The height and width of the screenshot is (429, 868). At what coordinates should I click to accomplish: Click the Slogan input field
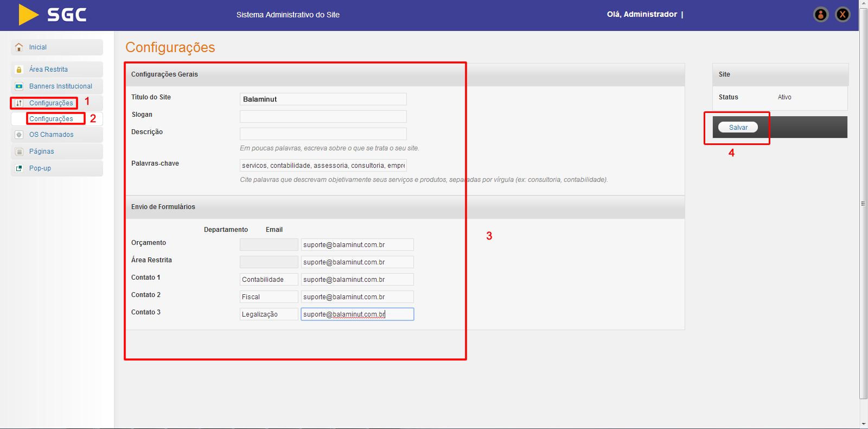pos(323,116)
